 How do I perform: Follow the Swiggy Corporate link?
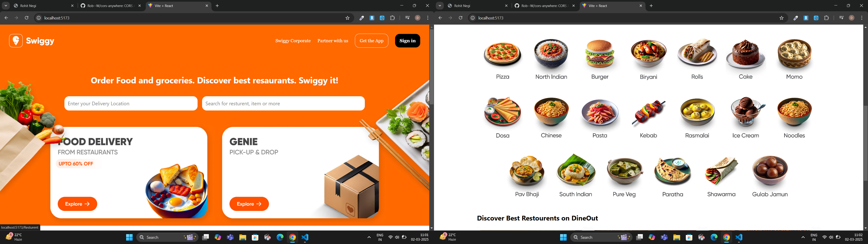(293, 41)
